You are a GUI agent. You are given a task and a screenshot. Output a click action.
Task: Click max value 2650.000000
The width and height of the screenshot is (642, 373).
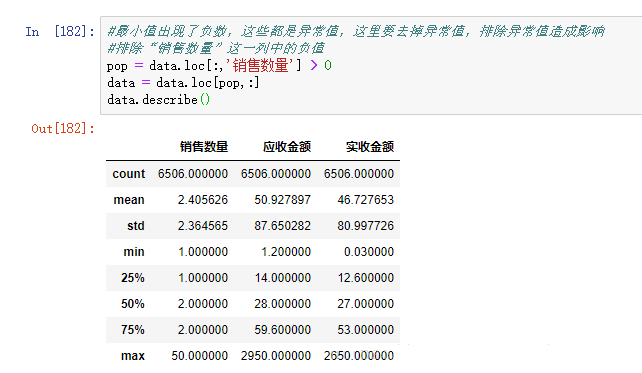point(359,356)
